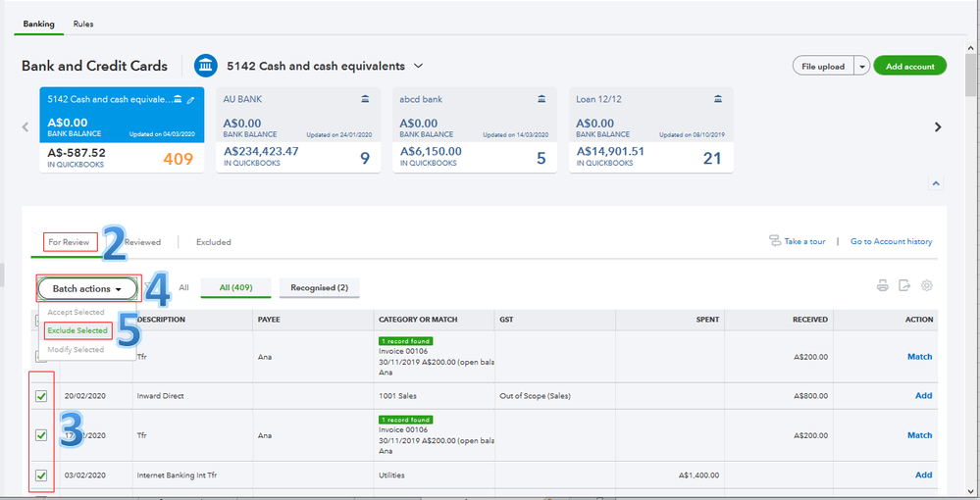Collapse the account cards panel with the chevron
Image resolution: width=980 pixels, height=500 pixels.
pyautogui.click(x=936, y=183)
